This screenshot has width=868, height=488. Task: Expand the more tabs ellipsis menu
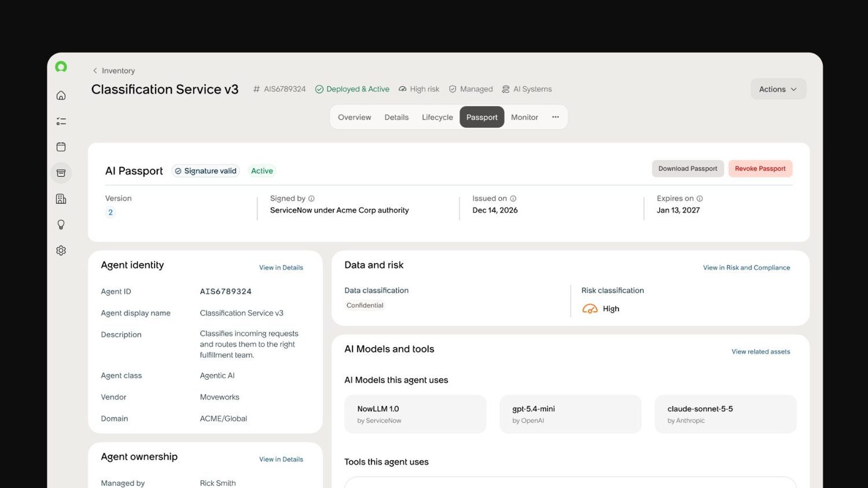556,117
